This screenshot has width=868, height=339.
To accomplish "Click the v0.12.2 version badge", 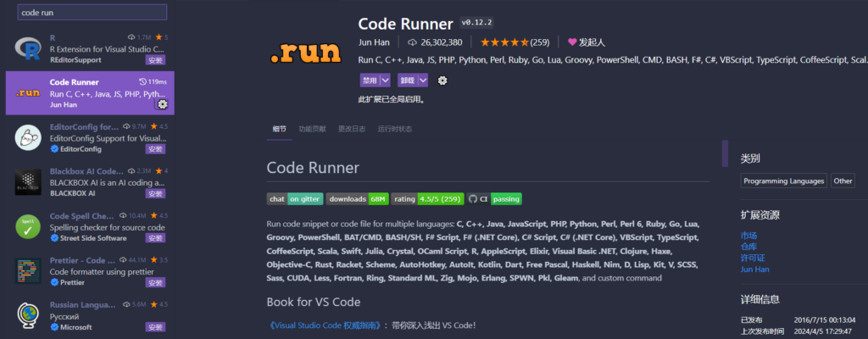I will 476,23.
